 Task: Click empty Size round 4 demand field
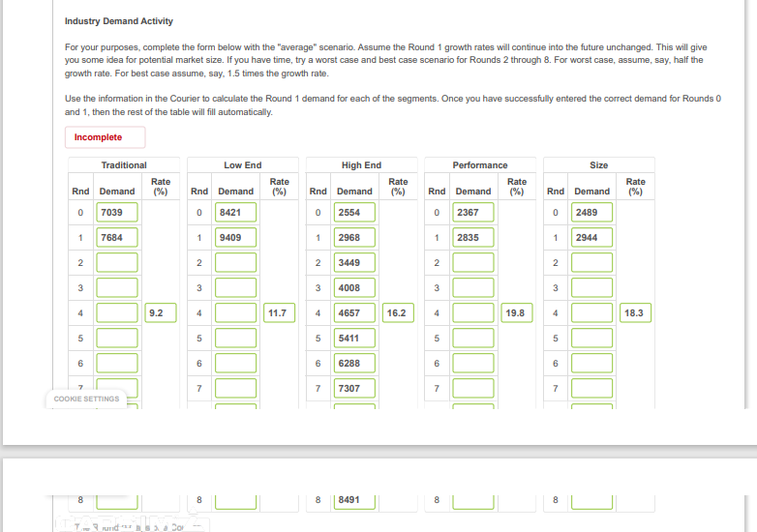click(591, 312)
